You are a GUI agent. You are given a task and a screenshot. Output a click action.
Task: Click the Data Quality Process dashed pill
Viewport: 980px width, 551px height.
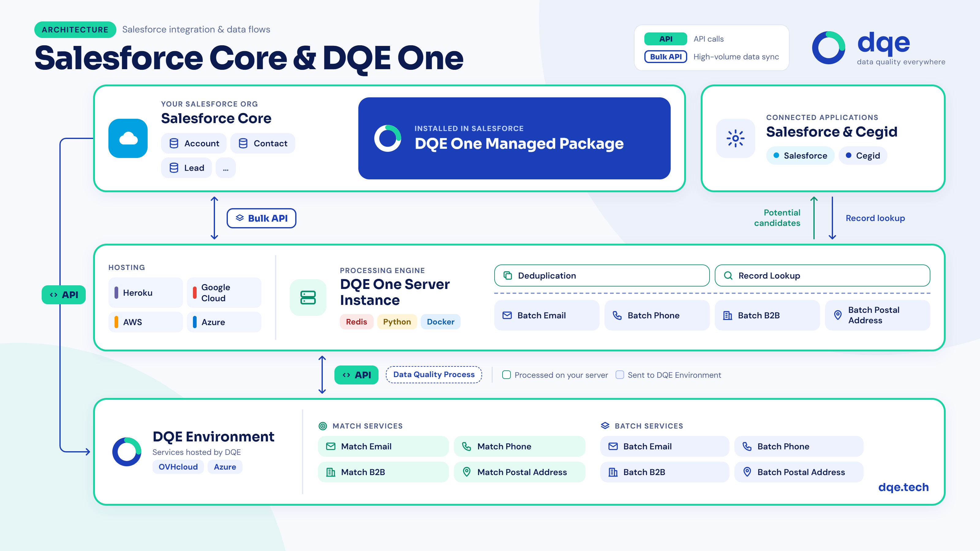coord(434,375)
